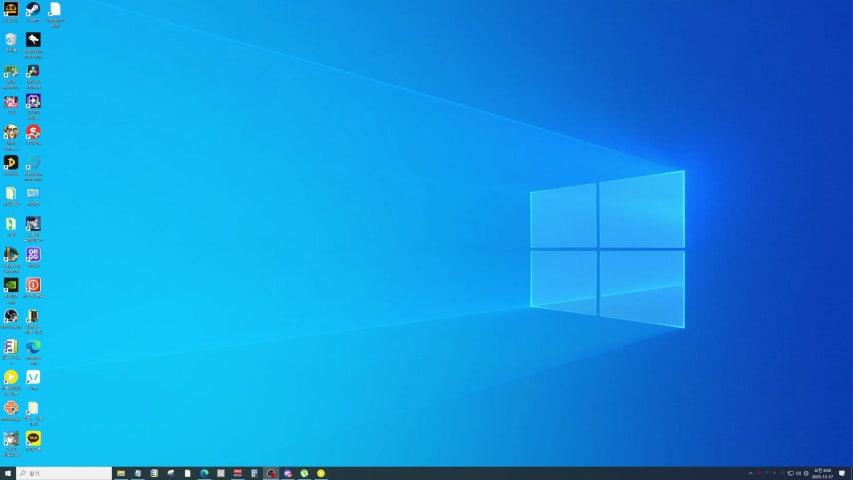This screenshot has height=480, width=853.
Task: Open File Explorer from the taskbar
Action: click(x=121, y=473)
